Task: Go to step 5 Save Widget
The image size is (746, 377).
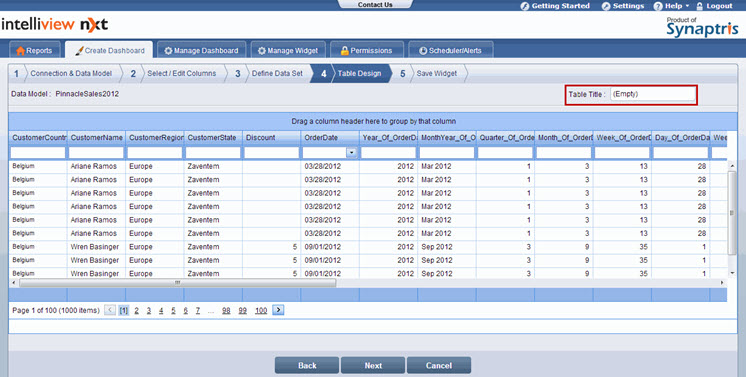Action: pos(431,73)
